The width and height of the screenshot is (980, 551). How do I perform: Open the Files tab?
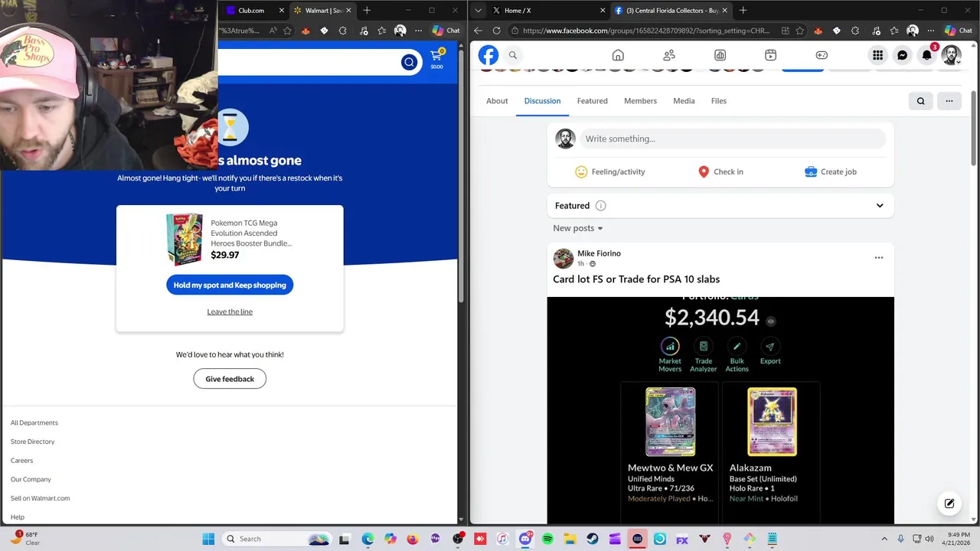click(x=718, y=101)
